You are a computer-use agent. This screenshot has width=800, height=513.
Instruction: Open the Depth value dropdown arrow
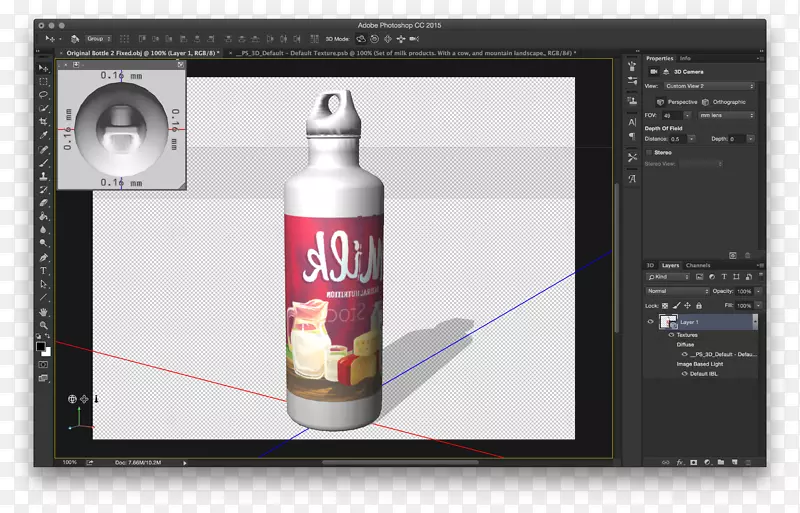coord(751,139)
